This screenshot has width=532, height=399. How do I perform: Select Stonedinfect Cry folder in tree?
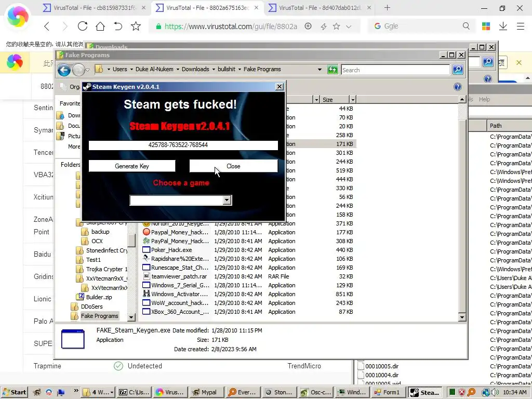point(107,250)
